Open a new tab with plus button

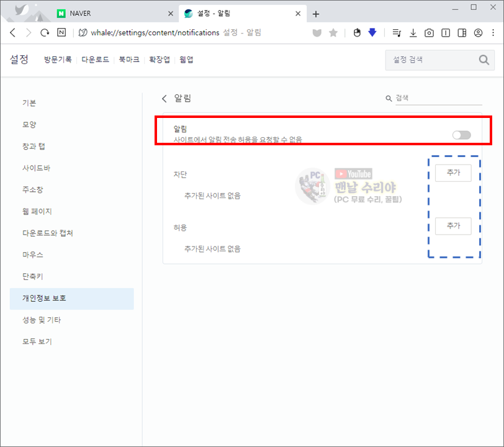click(316, 14)
